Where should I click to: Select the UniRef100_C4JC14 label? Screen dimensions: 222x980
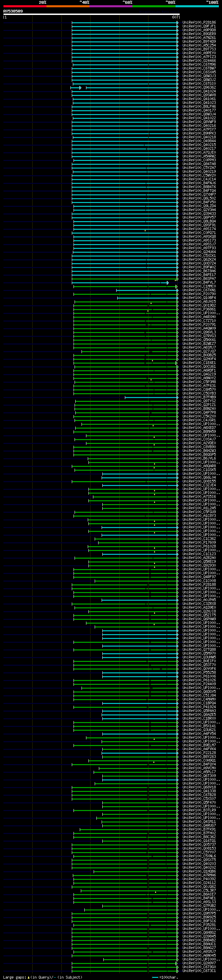click(199, 179)
